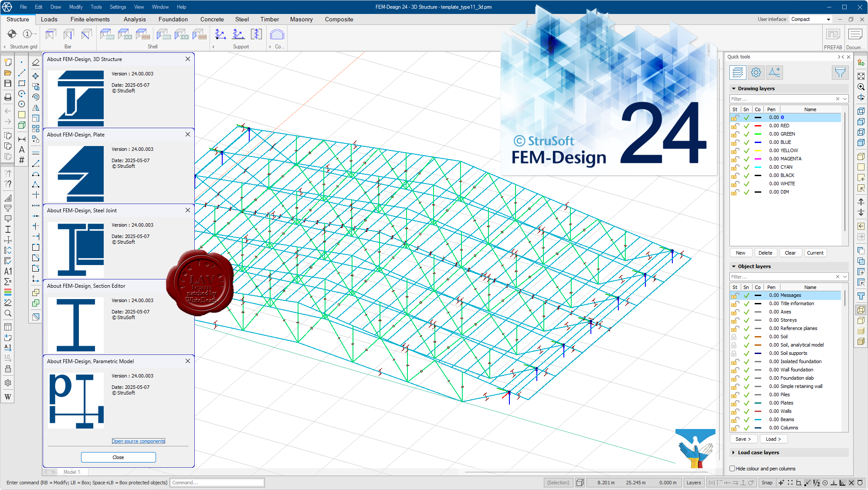Open the Drawing layers filter dropdown arrow
The image size is (868, 490).
point(844,99)
